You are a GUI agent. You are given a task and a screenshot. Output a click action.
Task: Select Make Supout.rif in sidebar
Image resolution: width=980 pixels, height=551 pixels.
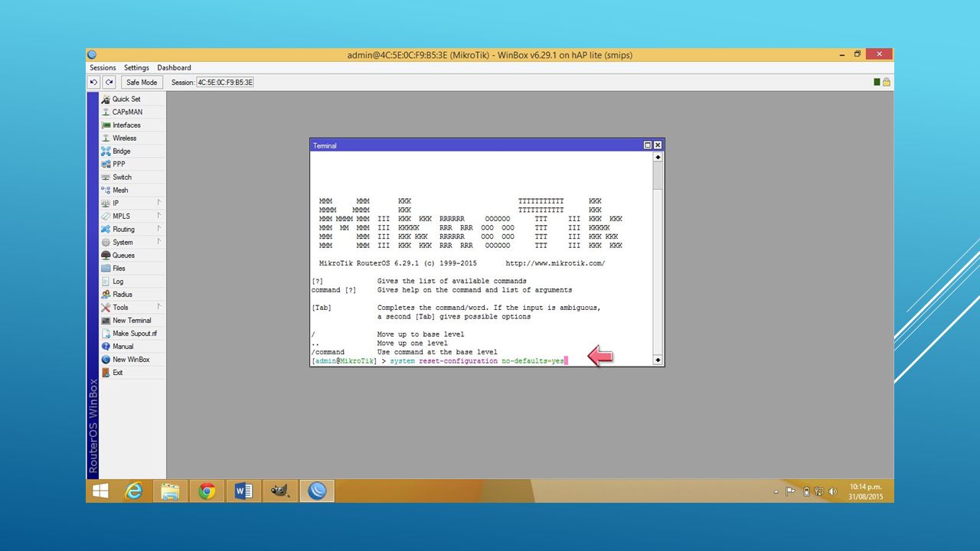(132, 333)
